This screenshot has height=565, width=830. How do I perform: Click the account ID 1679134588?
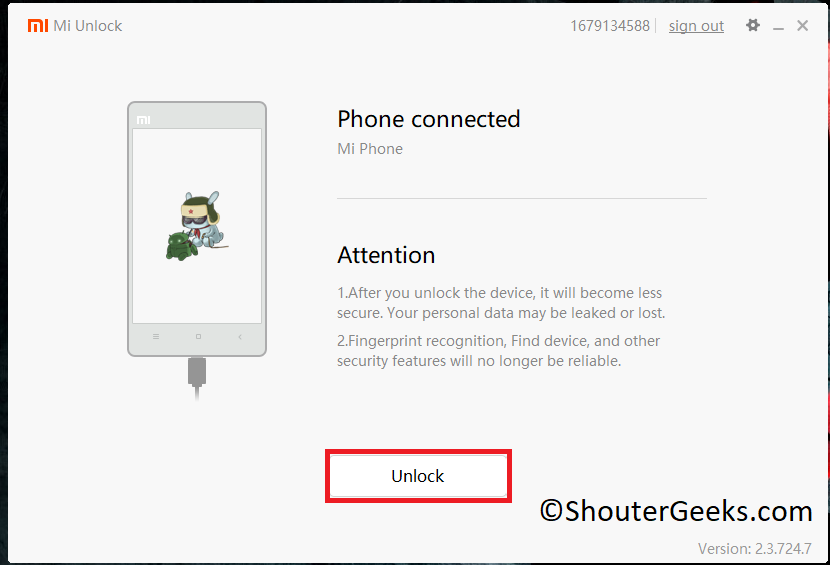click(610, 26)
